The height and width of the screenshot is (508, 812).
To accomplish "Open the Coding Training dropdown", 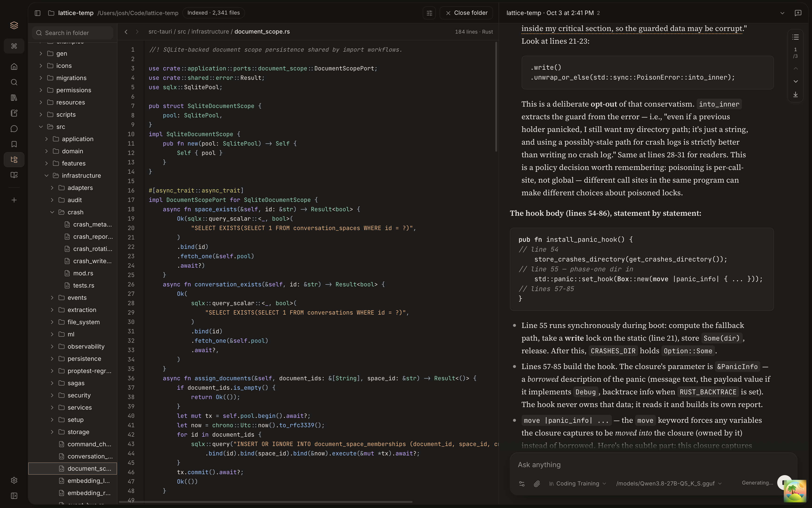I will [577, 484].
